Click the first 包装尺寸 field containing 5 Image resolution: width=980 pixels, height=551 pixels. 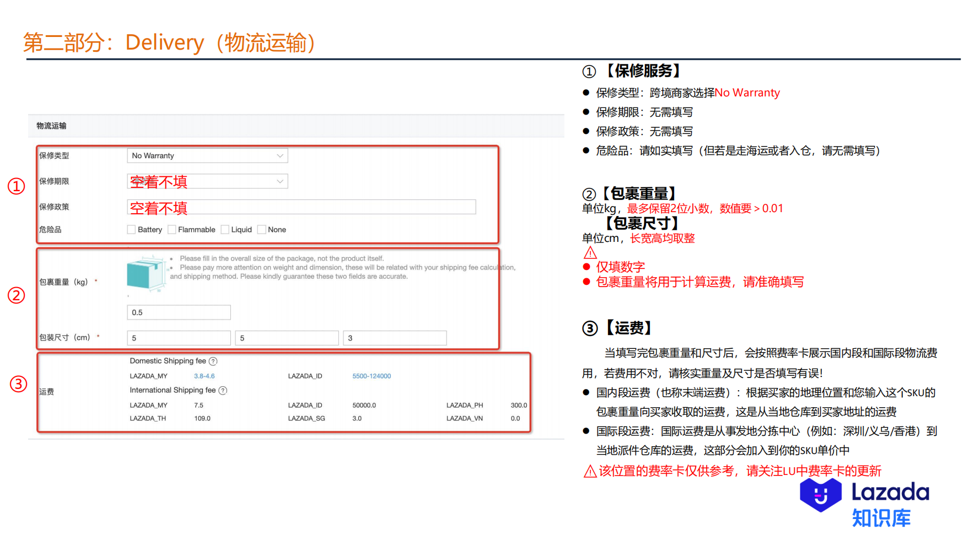179,338
